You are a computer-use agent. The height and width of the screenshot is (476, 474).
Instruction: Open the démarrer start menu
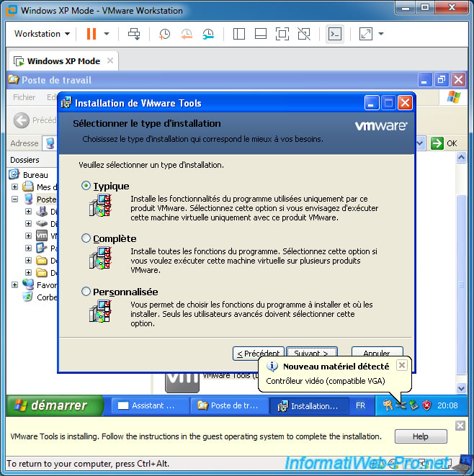(55, 405)
